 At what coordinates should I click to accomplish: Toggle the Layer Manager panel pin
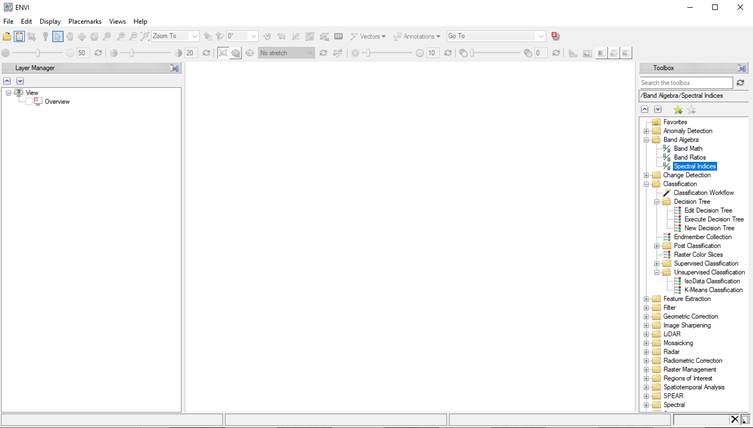click(174, 68)
